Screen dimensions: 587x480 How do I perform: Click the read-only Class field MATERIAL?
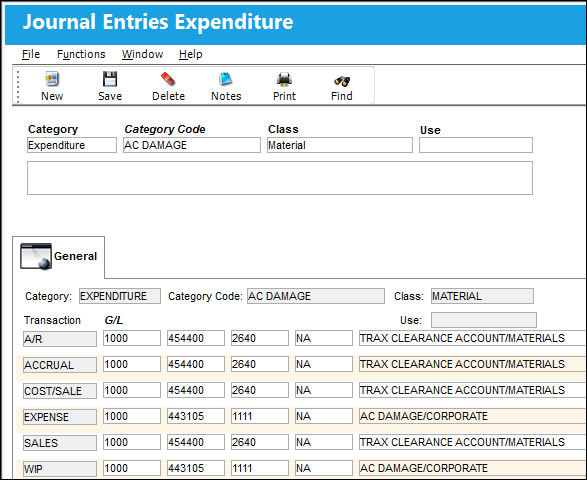(x=482, y=296)
